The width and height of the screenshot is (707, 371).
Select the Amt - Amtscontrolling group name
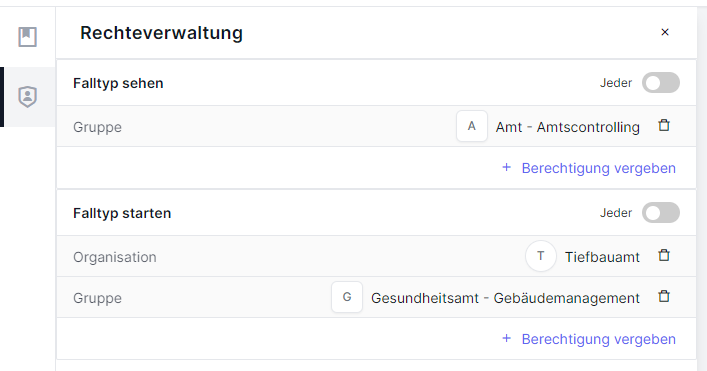pos(568,127)
